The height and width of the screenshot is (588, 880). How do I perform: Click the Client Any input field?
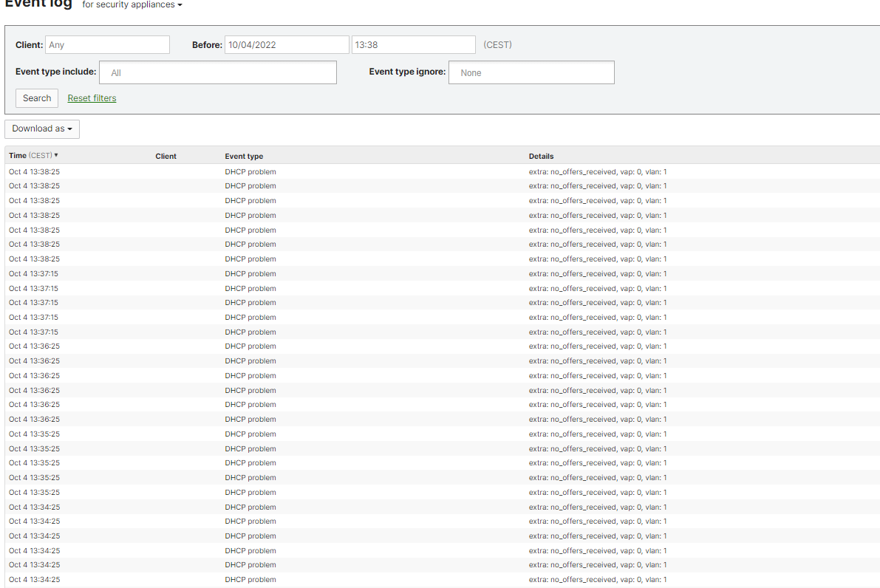coord(107,44)
